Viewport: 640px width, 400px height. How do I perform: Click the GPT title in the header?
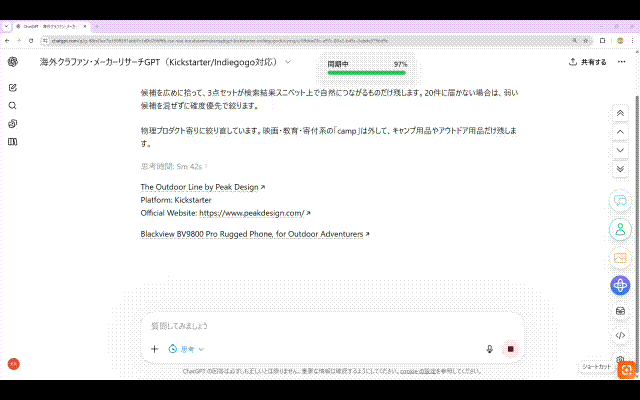(x=159, y=62)
